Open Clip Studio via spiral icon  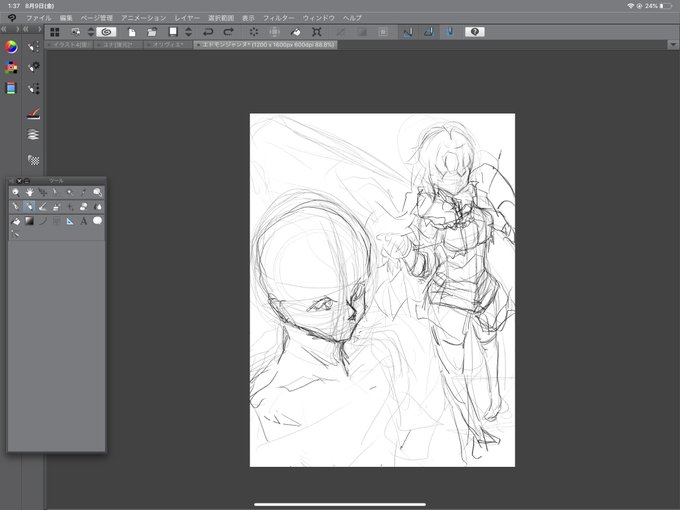[x=106, y=32]
